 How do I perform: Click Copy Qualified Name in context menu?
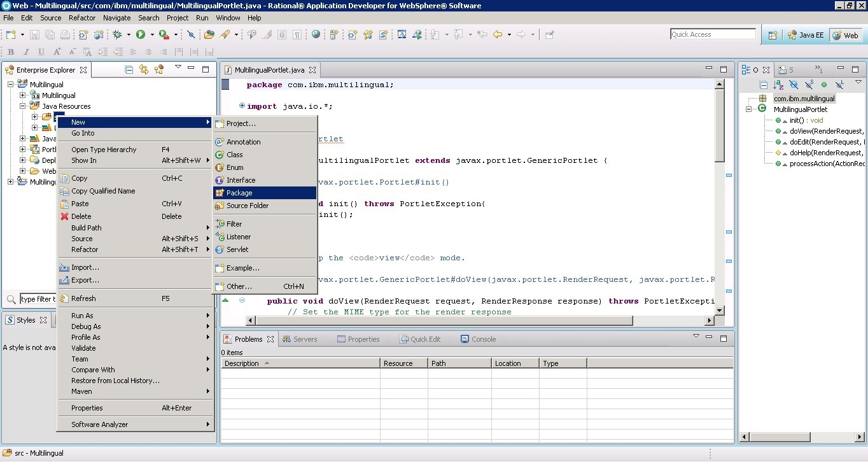tap(136, 191)
